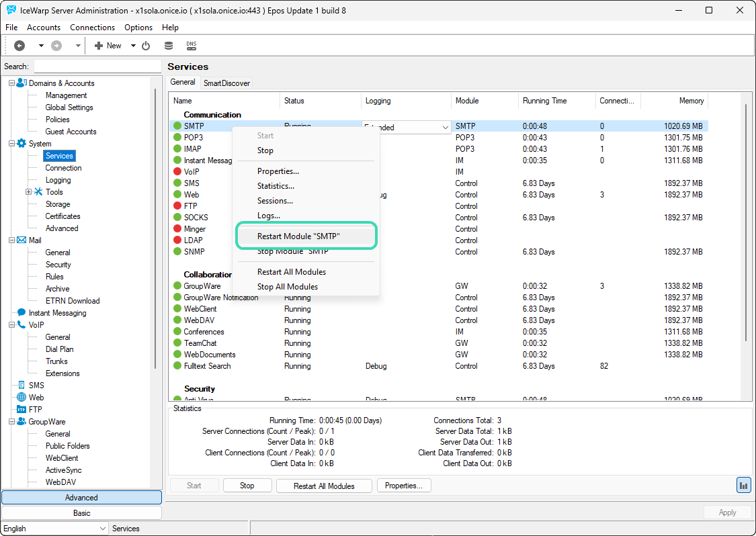Click the green status icon for Fulltext Search
The image size is (756, 536).
click(x=177, y=366)
